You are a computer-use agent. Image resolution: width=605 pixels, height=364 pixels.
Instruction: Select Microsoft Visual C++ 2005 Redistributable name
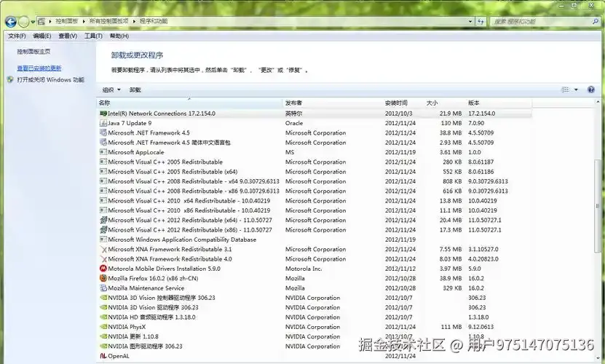(165, 162)
